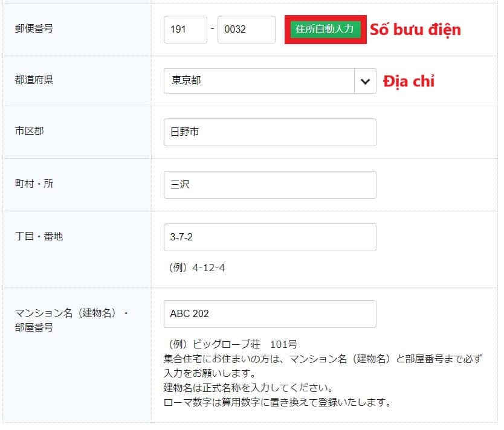This screenshot has width=504, height=430.
Task: Open the 都道府県 dropdown showing 東京都
Action: click(x=260, y=81)
